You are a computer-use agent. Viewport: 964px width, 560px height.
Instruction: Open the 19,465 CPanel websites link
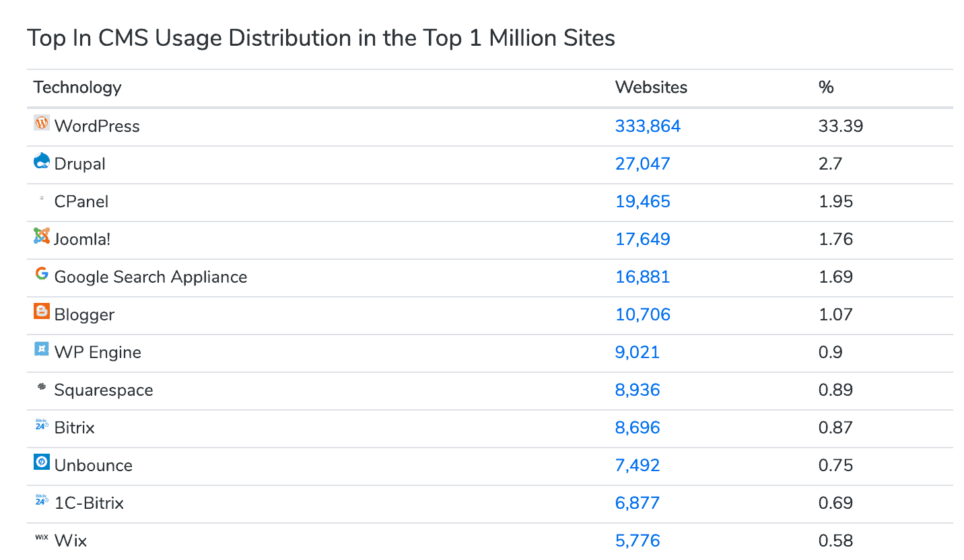642,201
